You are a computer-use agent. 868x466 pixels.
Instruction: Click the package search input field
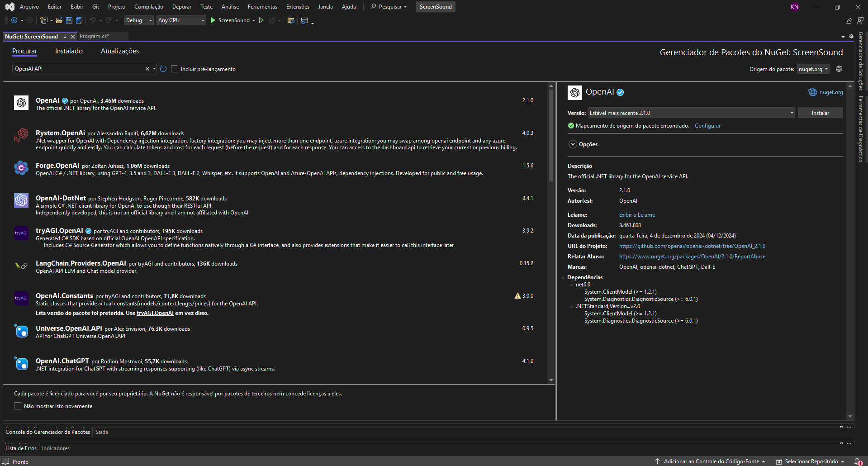pos(79,69)
